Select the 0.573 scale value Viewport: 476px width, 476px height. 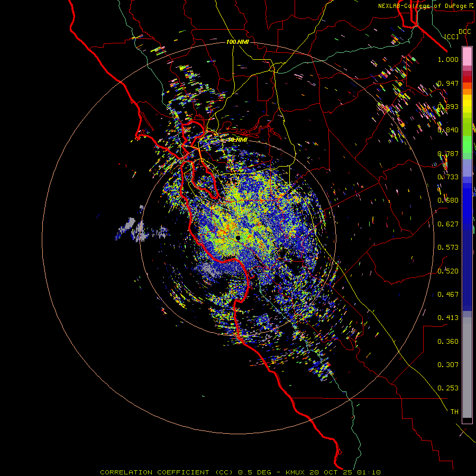pyautogui.click(x=448, y=248)
